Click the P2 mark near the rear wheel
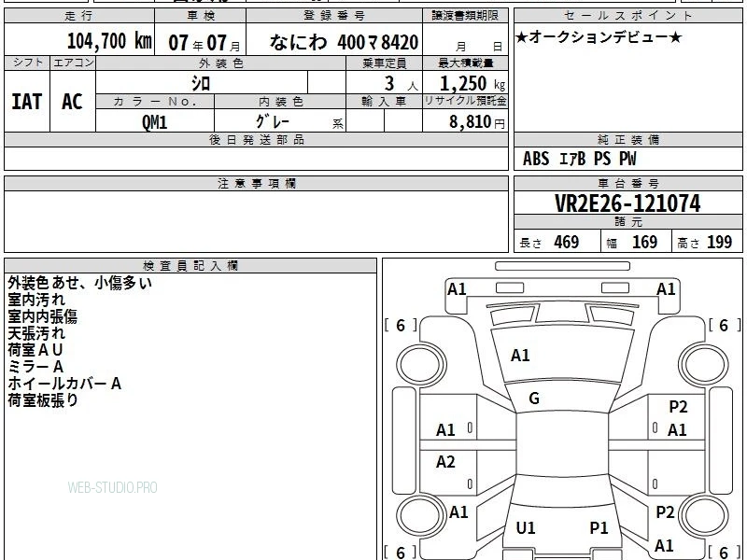 [x=665, y=512]
